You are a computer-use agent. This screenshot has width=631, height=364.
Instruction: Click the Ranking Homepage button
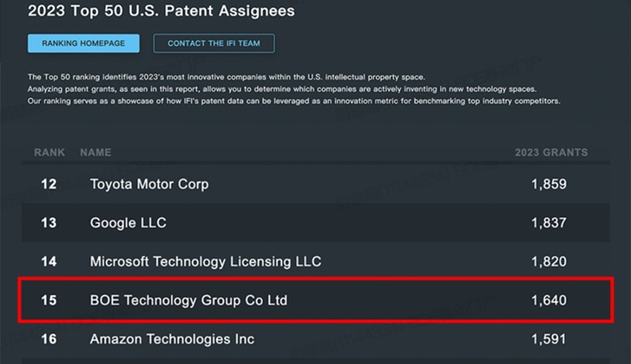coord(84,43)
